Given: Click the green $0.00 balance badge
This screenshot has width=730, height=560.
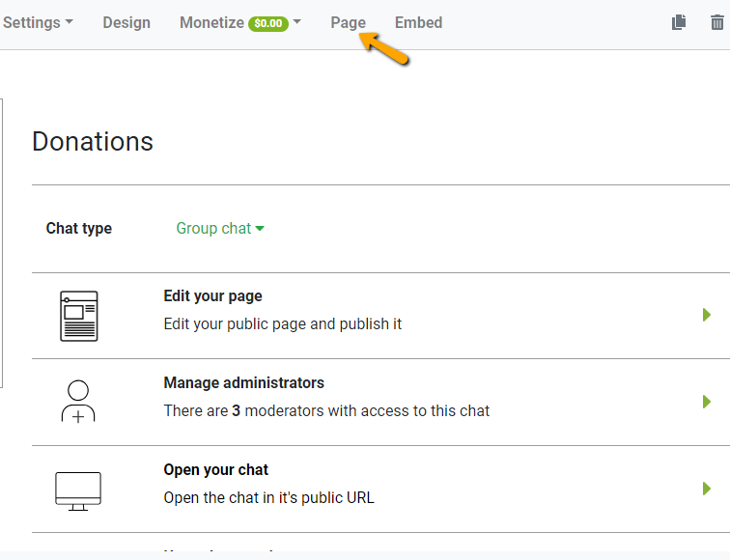Looking at the screenshot, I should [268, 23].
